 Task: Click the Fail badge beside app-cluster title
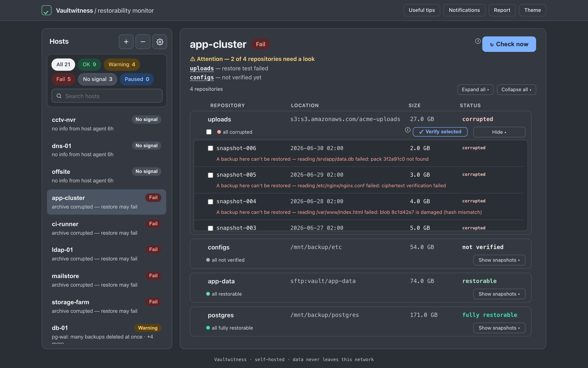[x=261, y=44]
